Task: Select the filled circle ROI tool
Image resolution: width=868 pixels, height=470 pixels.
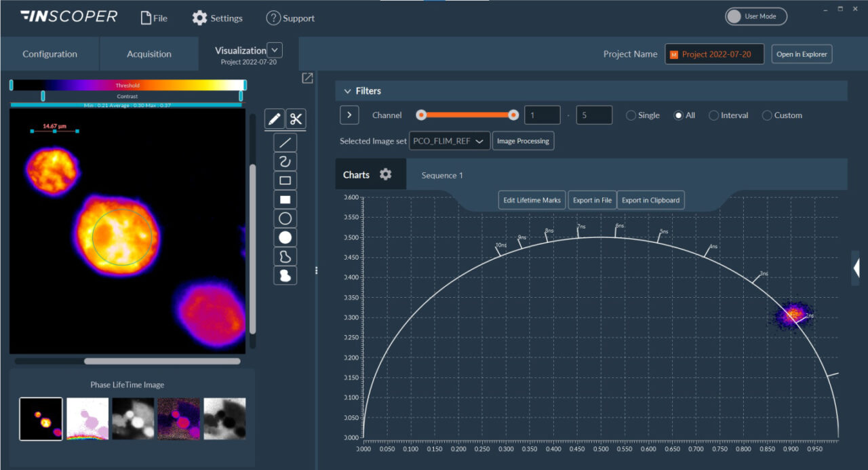Action: (284, 237)
